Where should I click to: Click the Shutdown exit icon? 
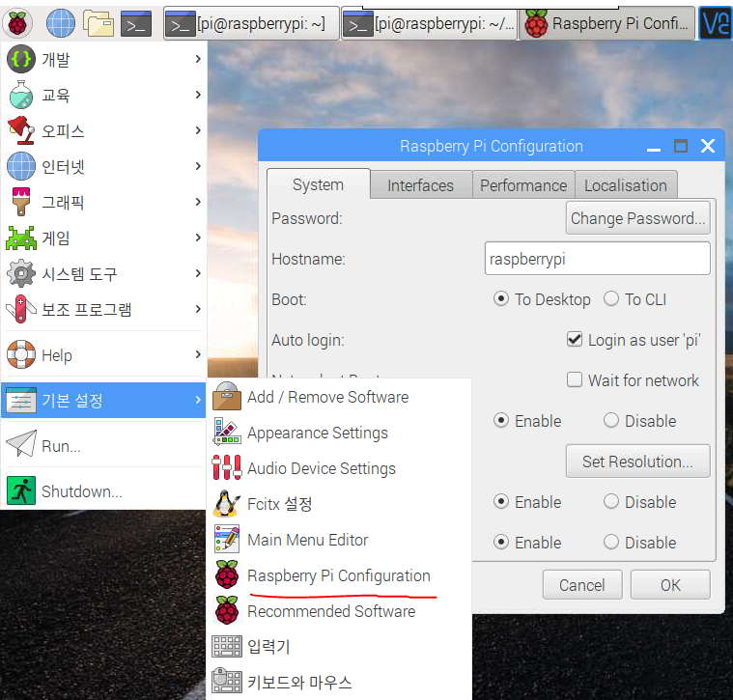click(x=20, y=490)
